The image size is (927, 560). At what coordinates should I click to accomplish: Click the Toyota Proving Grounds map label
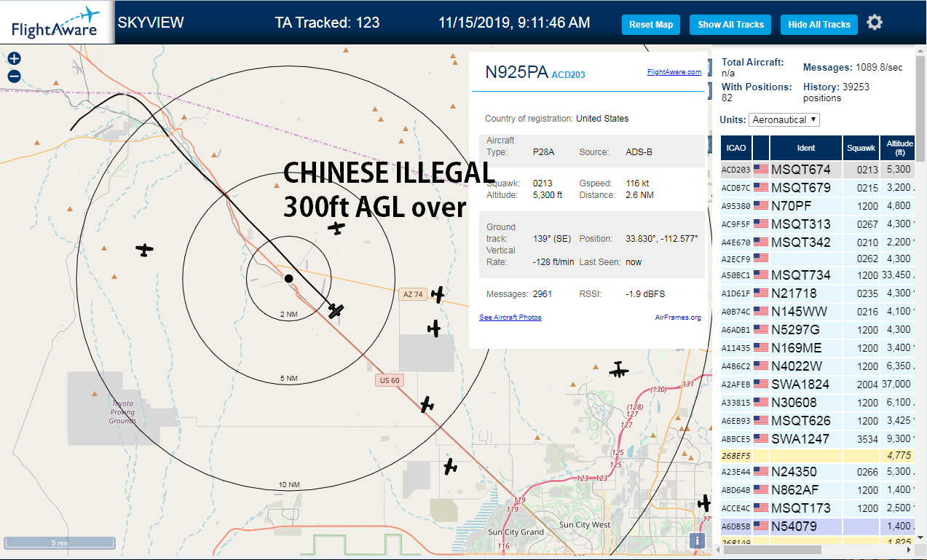[x=122, y=411]
